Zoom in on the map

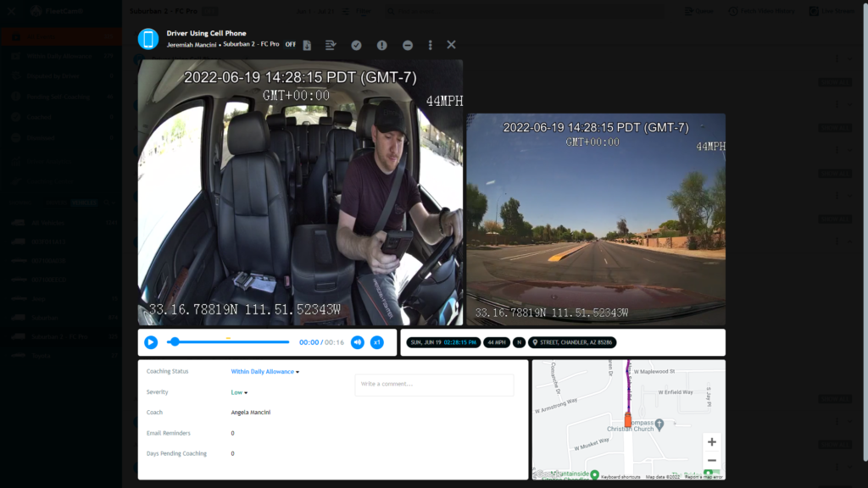pos(711,442)
